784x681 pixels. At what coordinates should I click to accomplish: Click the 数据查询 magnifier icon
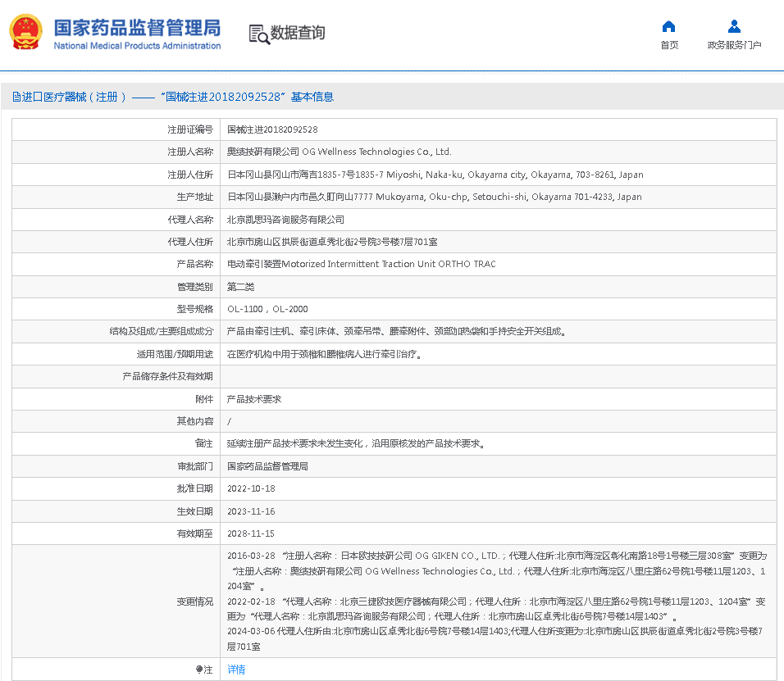click(259, 34)
